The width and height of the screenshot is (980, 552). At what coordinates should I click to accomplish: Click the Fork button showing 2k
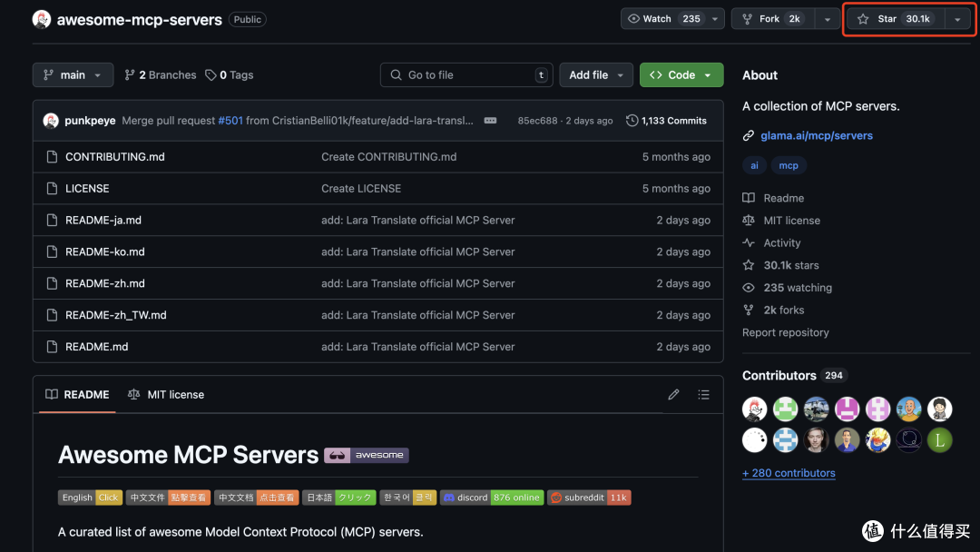[773, 19]
